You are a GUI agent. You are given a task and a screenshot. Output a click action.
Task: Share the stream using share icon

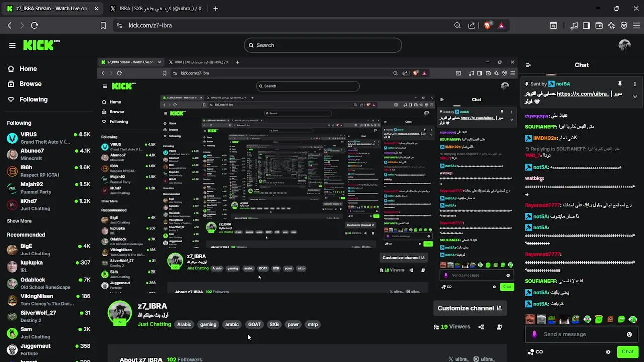481,327
